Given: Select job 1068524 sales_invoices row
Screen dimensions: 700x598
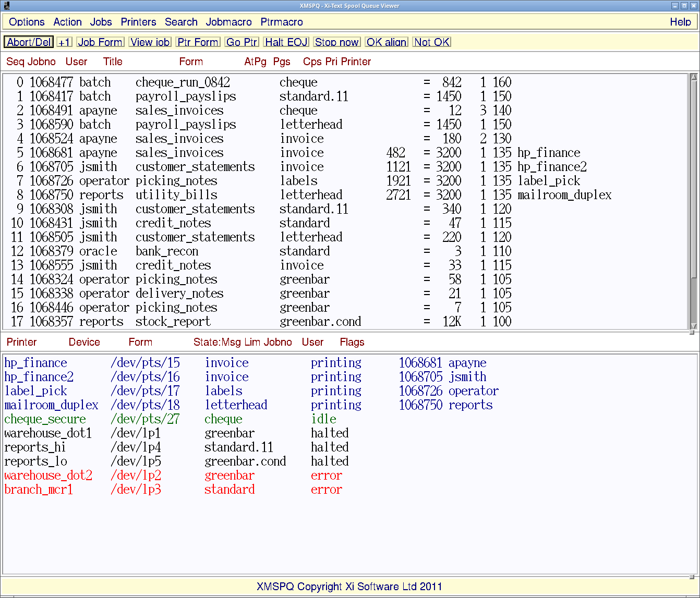Looking at the screenshot, I should 345,139.
